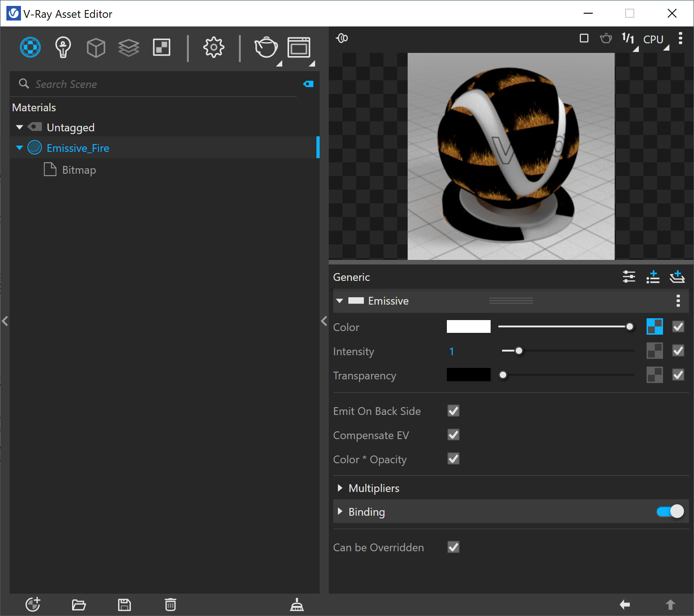This screenshot has height=616, width=694.
Task: Click the back arrow navigation icon
Action: coord(625,605)
